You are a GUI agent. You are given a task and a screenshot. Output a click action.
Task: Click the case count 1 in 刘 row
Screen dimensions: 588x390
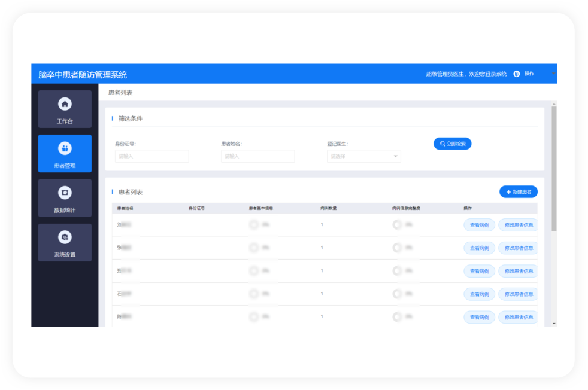(322, 225)
